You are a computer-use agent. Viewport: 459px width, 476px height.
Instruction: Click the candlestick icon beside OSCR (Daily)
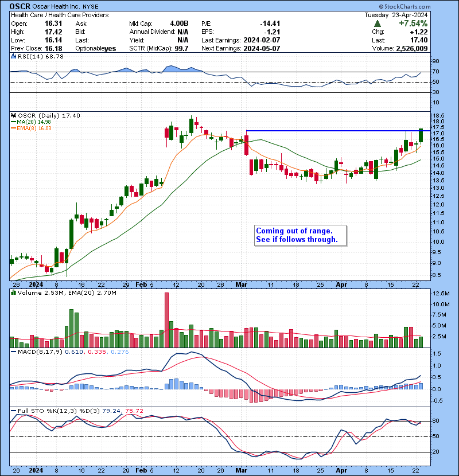[13, 116]
